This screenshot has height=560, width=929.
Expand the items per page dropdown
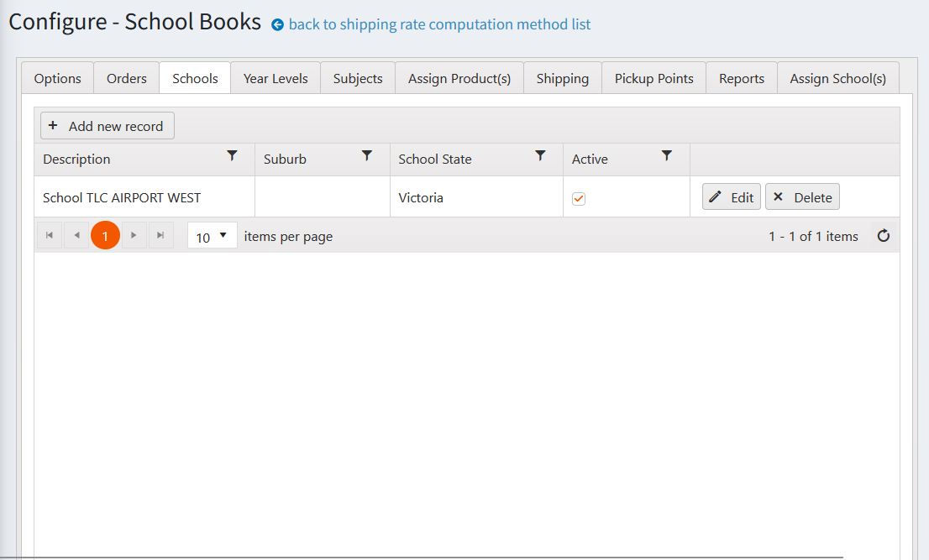212,237
